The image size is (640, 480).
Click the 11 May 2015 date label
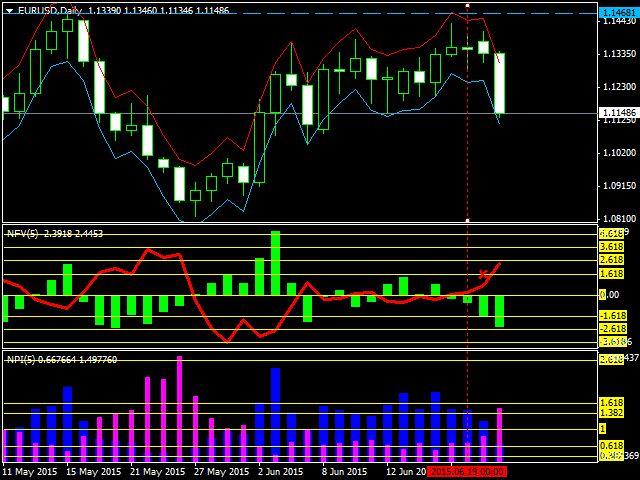point(30,472)
